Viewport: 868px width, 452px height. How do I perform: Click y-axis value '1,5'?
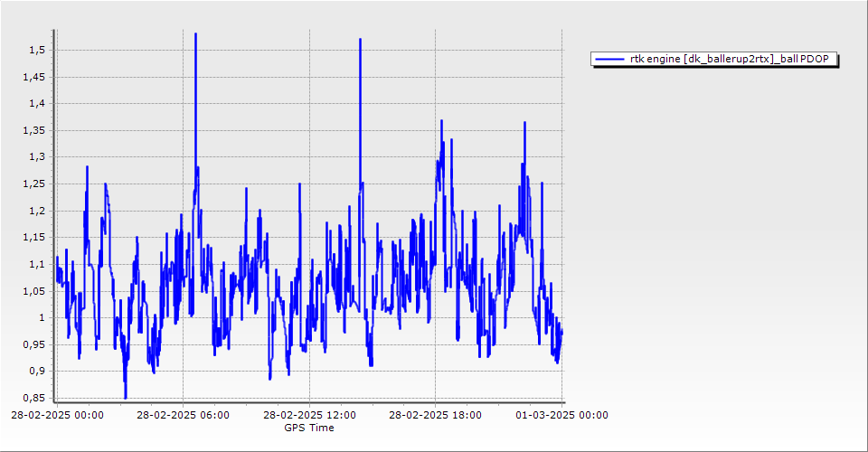coord(37,51)
